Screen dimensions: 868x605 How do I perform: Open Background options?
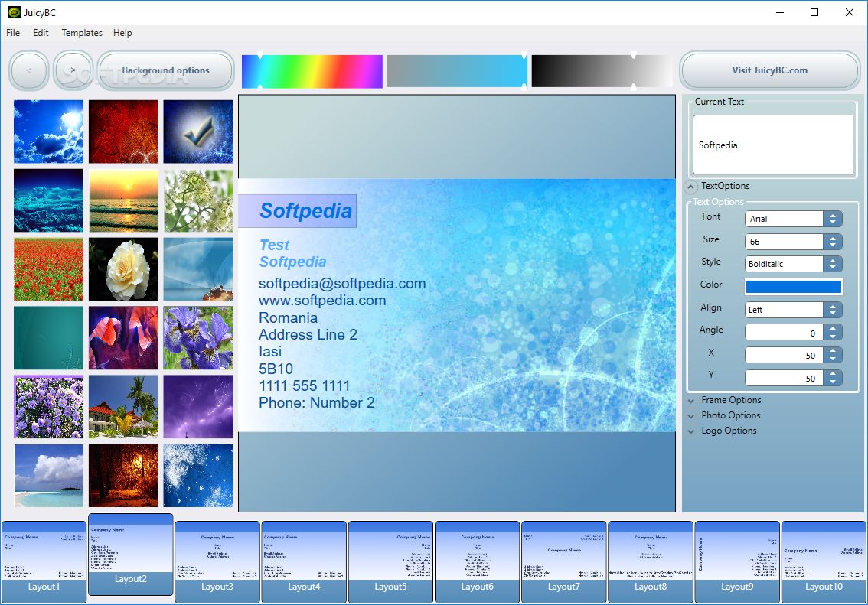pos(165,71)
